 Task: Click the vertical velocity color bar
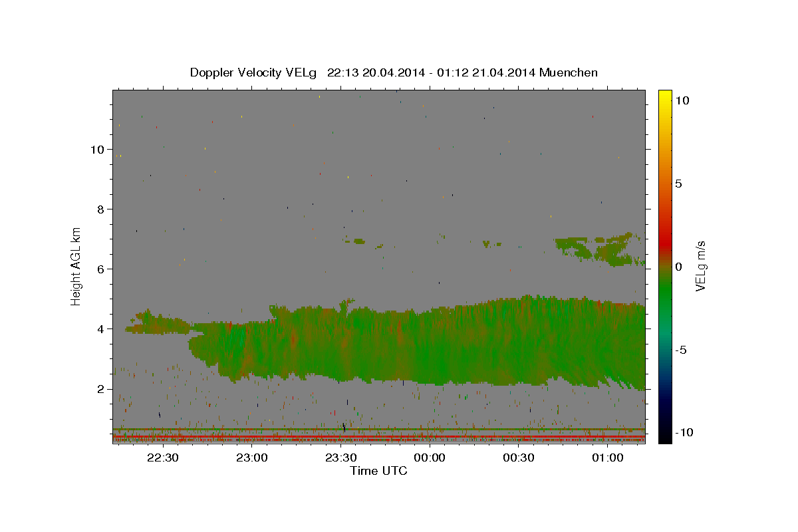tap(665, 266)
